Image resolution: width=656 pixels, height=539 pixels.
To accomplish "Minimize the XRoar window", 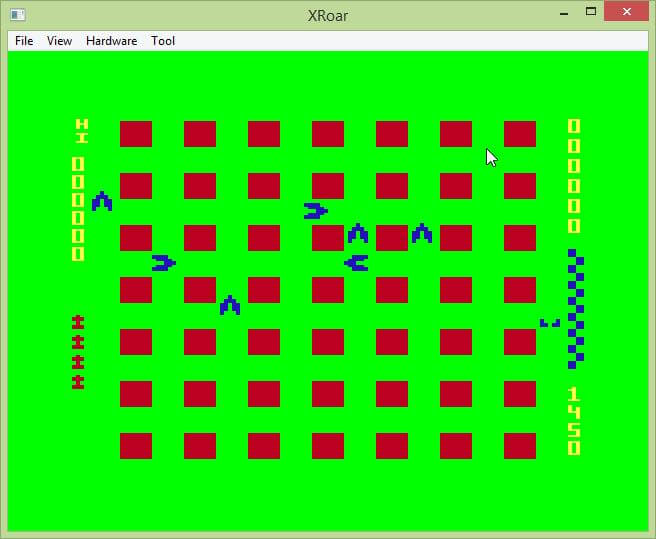I will [x=564, y=13].
